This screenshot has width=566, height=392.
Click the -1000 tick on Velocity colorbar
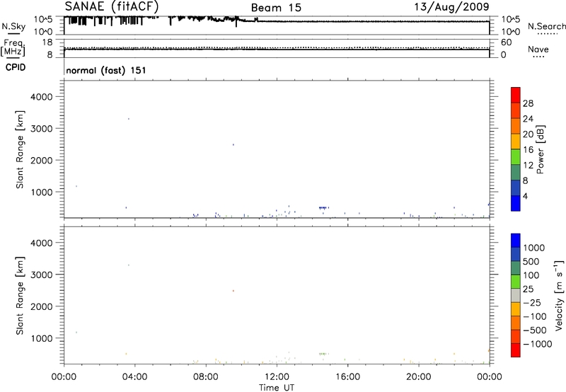[538, 344]
